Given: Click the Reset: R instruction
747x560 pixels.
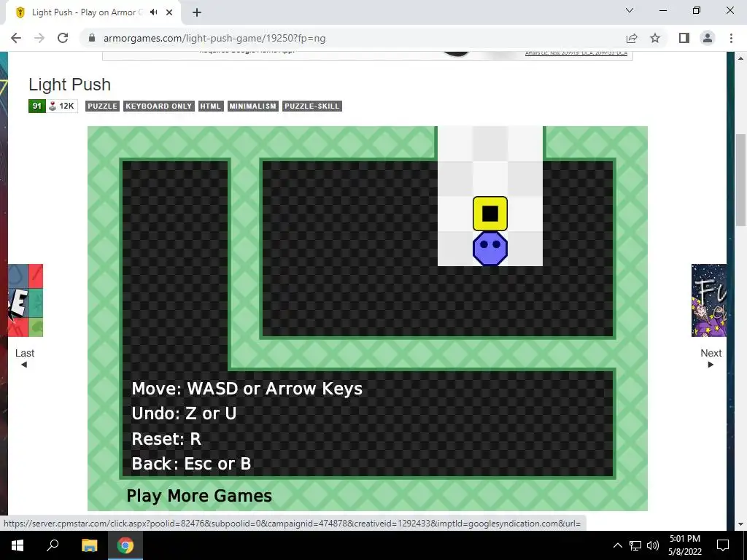Looking at the screenshot, I should point(166,438).
